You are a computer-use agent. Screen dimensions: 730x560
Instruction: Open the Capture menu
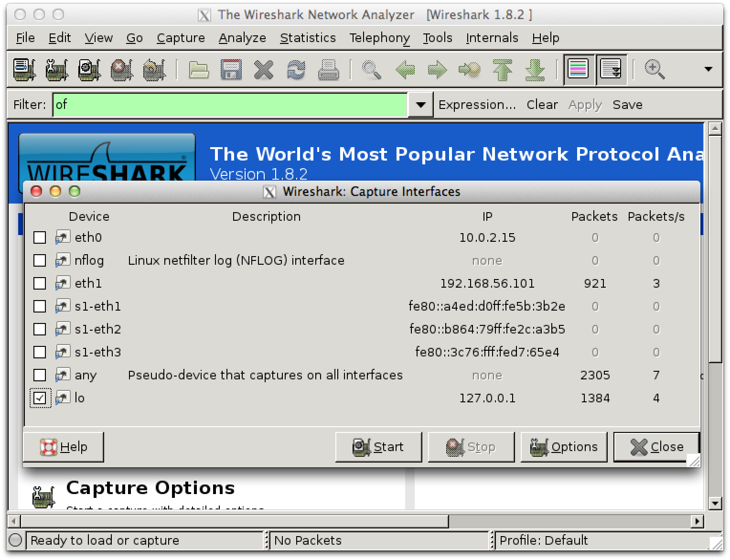click(181, 38)
